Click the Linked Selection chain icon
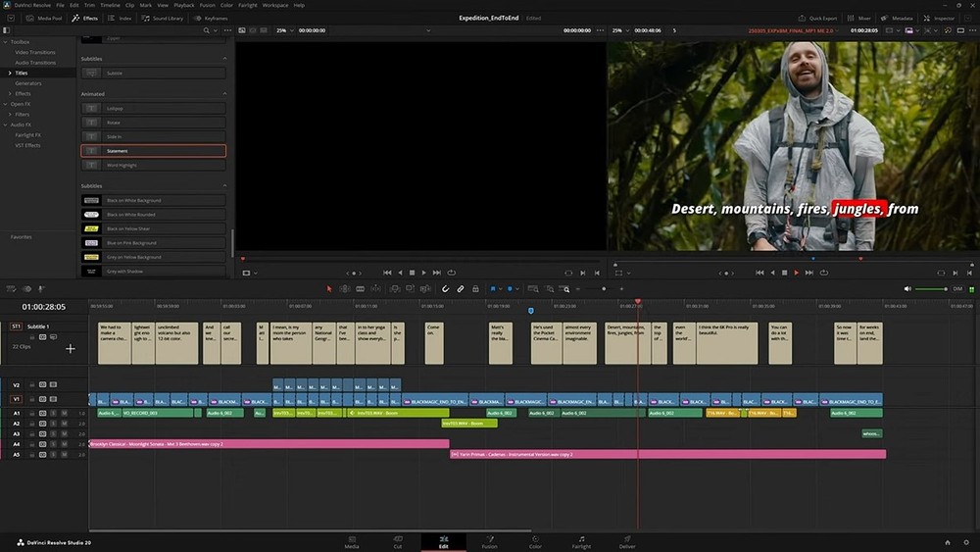This screenshot has height=552, width=980. [461, 289]
